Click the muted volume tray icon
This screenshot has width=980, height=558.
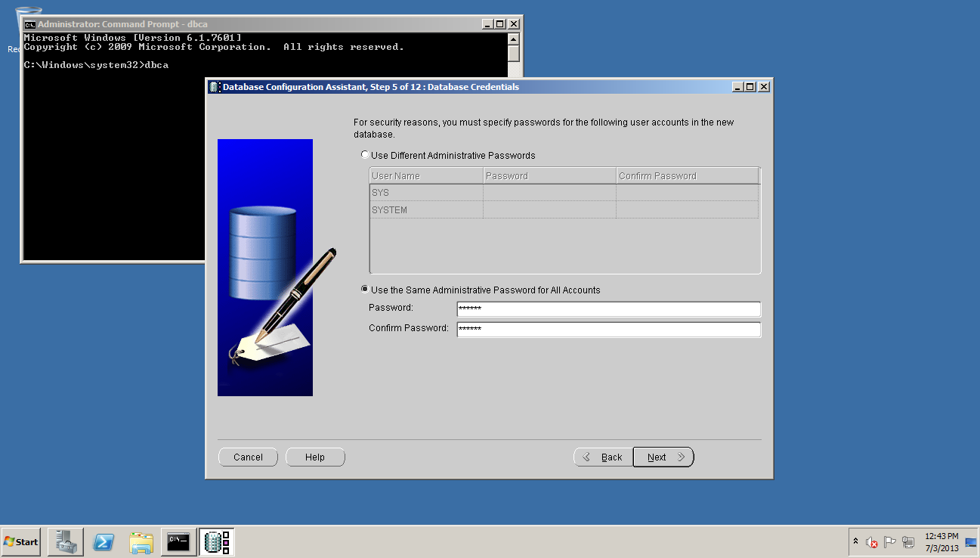pos(871,542)
